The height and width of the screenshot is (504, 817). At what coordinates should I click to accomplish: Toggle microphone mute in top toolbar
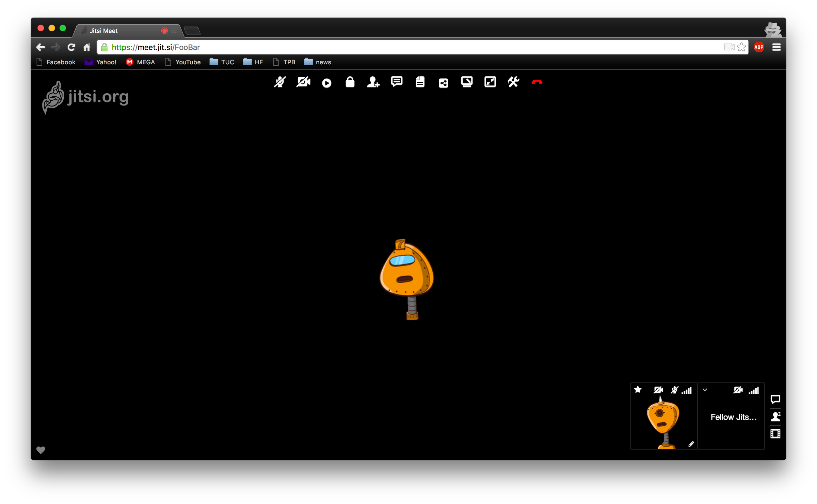[280, 82]
